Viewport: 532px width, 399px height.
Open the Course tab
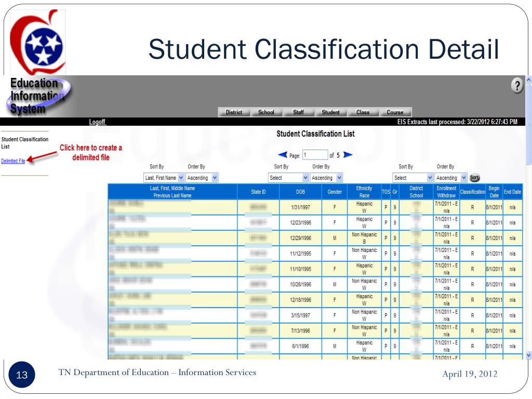click(395, 112)
